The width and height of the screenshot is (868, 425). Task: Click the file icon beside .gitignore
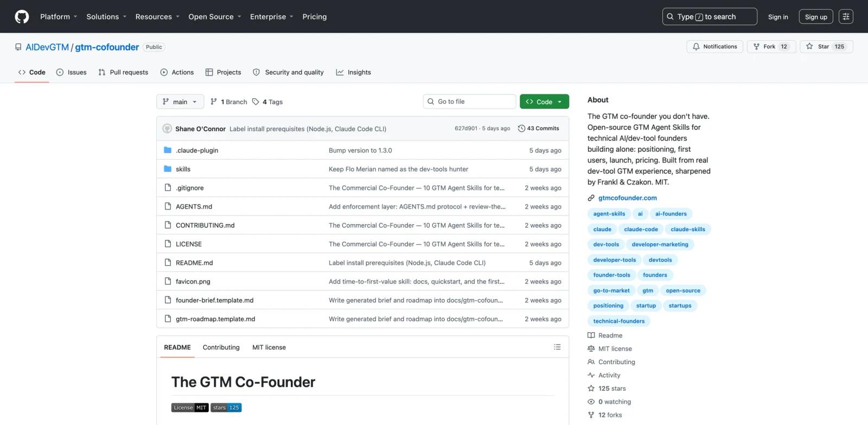[x=168, y=188]
